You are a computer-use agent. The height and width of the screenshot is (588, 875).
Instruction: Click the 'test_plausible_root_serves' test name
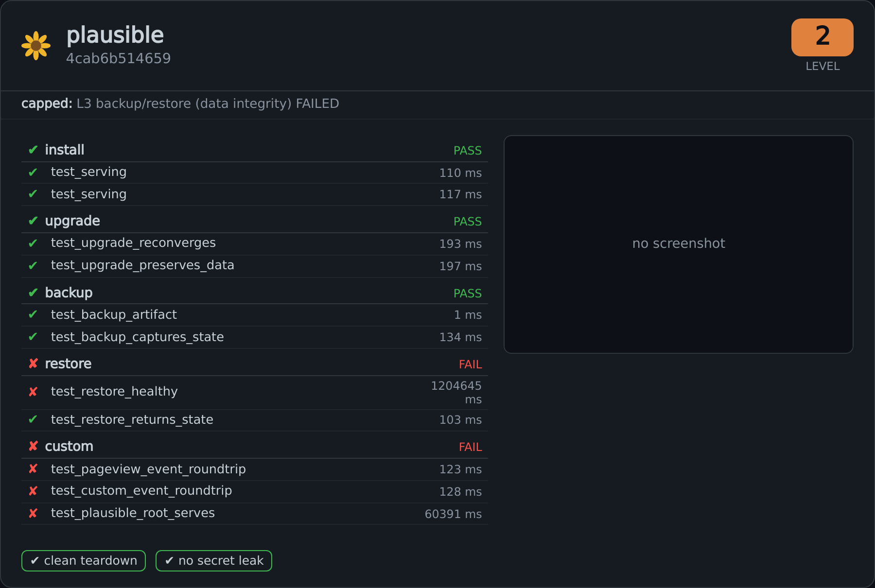[x=133, y=513]
